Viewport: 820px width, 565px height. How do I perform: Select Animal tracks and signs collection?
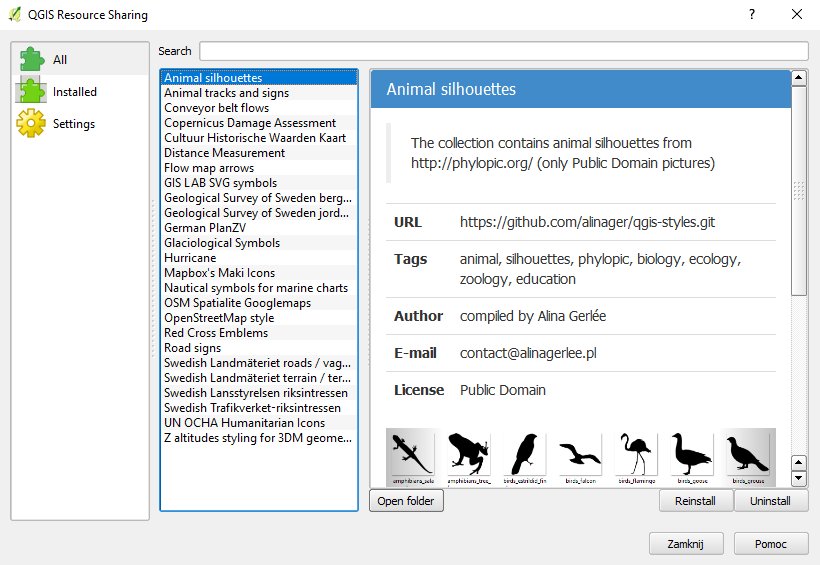[x=259, y=93]
